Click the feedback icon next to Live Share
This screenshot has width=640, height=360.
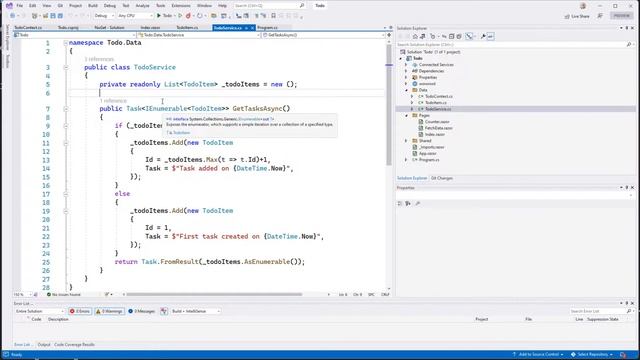coord(600,16)
